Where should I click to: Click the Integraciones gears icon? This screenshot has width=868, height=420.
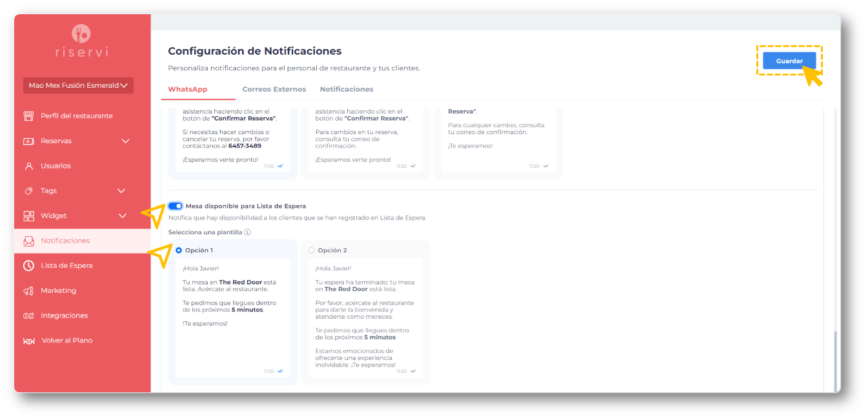pos(28,315)
